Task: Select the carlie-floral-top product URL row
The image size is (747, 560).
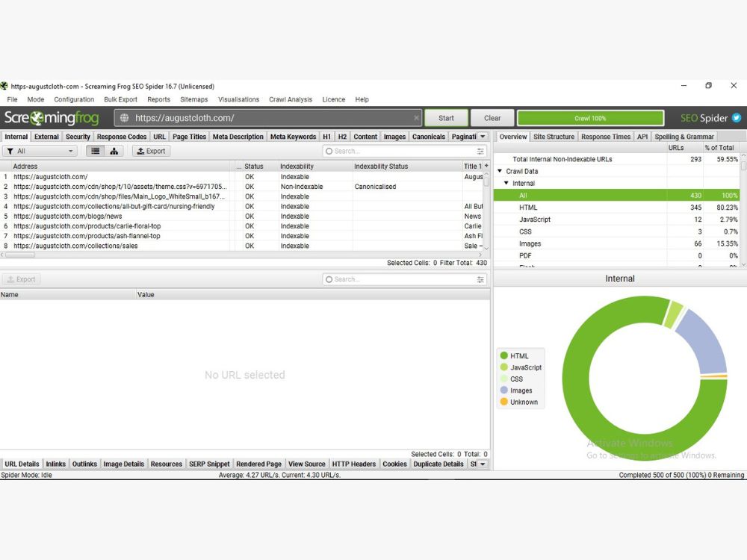Action: click(241, 226)
